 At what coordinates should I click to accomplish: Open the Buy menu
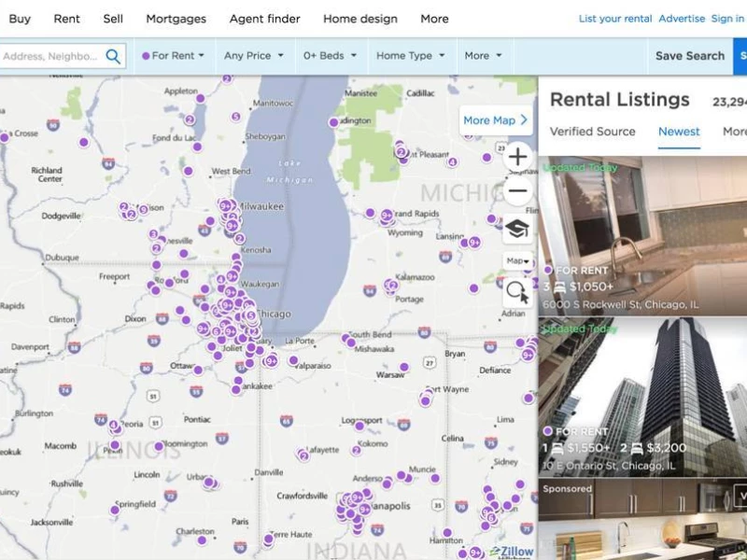20,19
